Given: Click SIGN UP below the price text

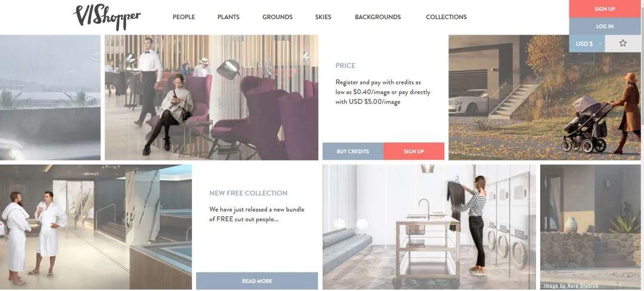Looking at the screenshot, I should coord(414,151).
